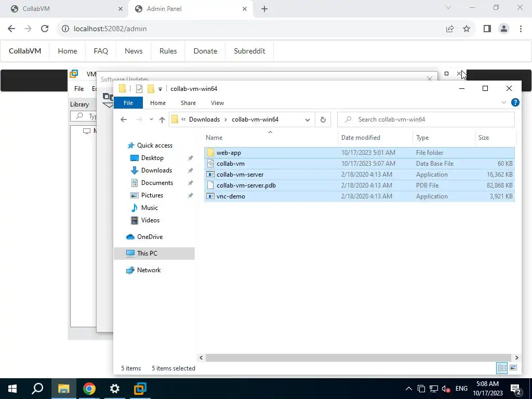Click Chrome back navigation arrow

11,29
